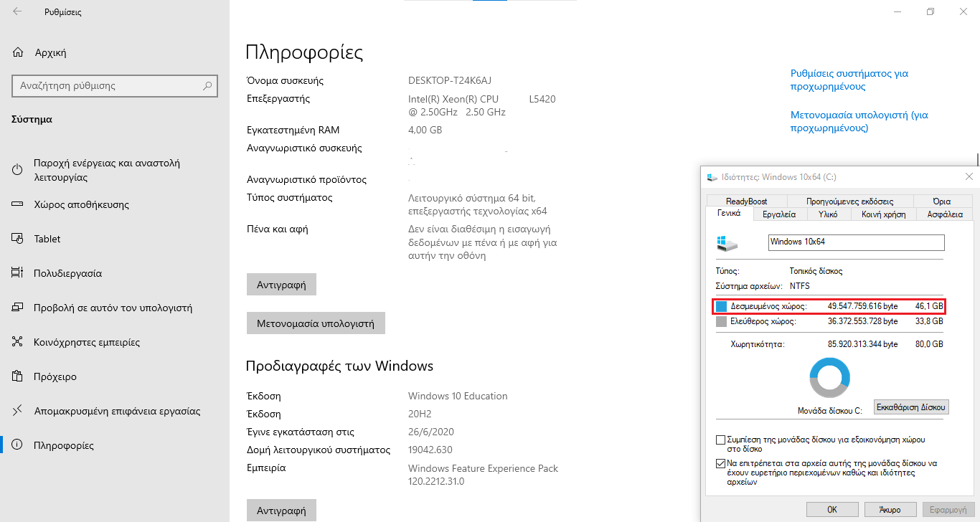Open Tablet settings page
Screen dimensions: 980x522
[115, 239]
